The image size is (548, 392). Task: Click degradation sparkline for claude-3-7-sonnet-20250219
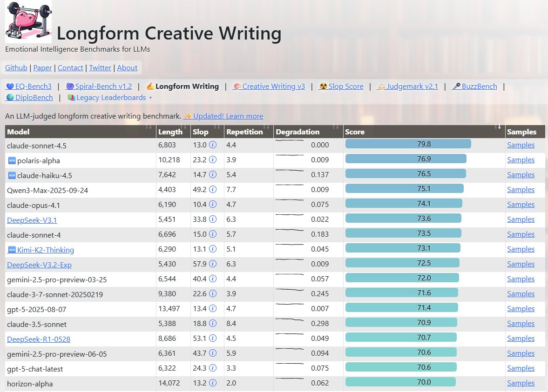click(x=290, y=289)
